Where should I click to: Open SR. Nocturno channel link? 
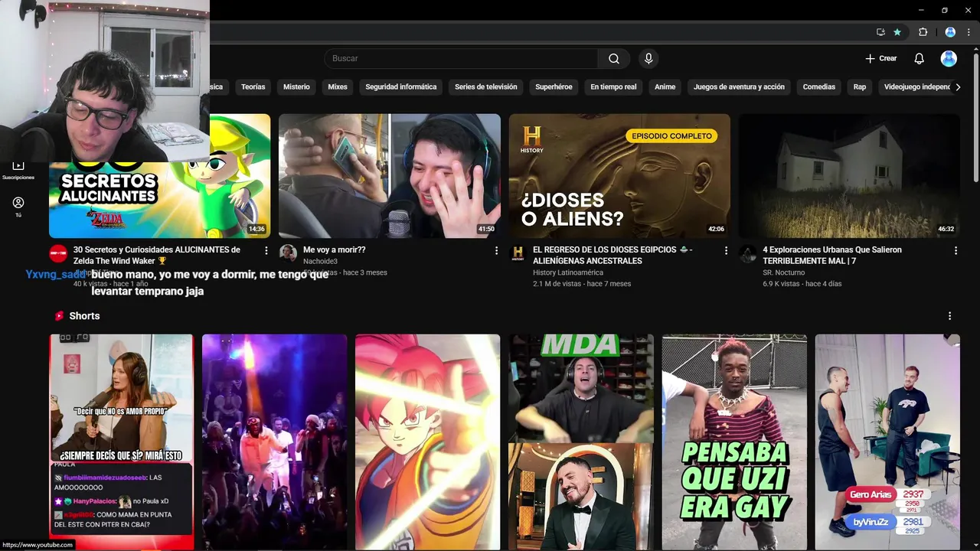pyautogui.click(x=785, y=272)
